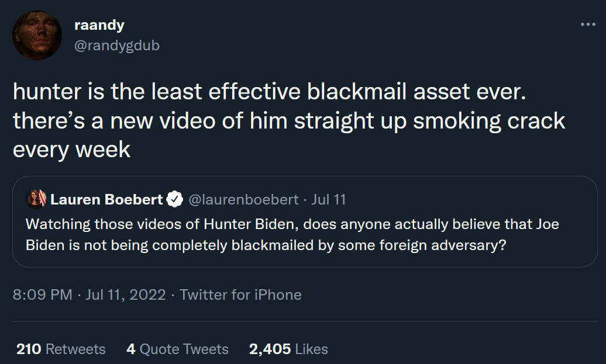This screenshot has width=606, height=364.
Task: Open the raandy display name profile link
Action: (99, 25)
